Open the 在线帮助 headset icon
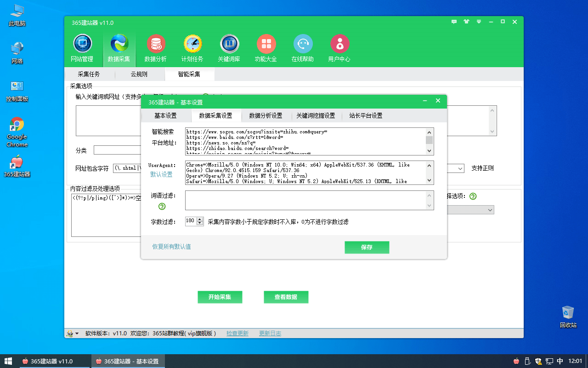The image size is (588, 368). (x=303, y=48)
